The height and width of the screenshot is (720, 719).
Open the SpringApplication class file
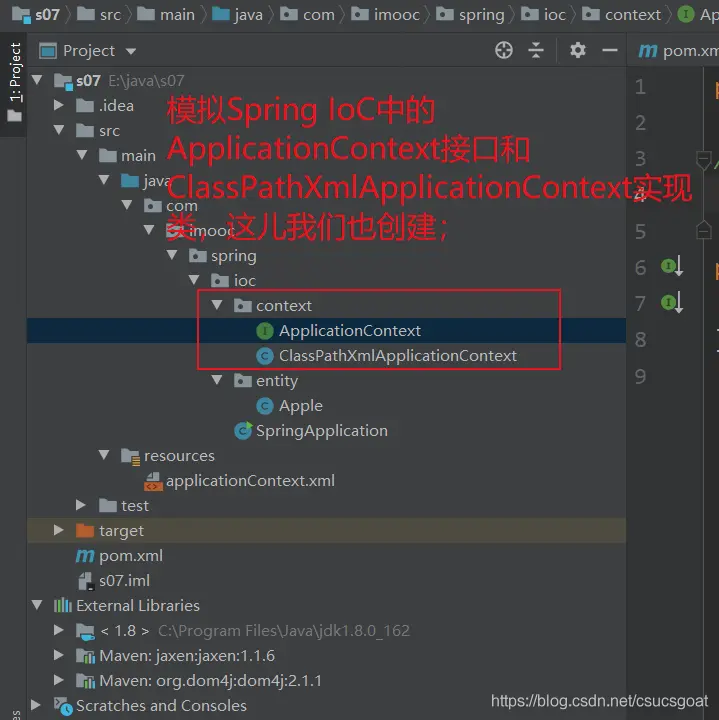320,431
